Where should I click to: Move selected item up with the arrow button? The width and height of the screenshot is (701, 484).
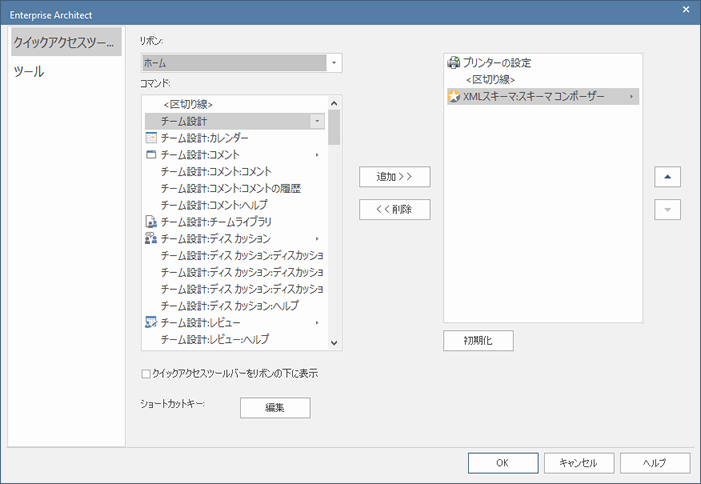(x=667, y=177)
